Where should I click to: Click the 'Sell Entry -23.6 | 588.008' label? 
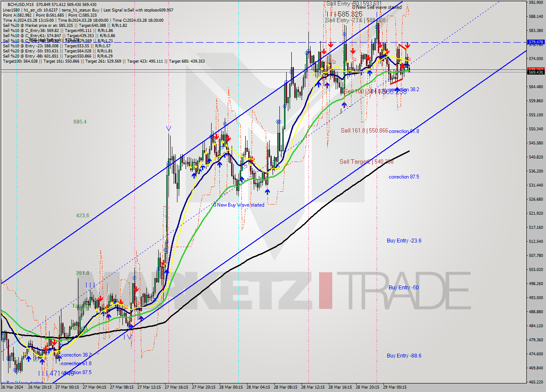pos(356,20)
